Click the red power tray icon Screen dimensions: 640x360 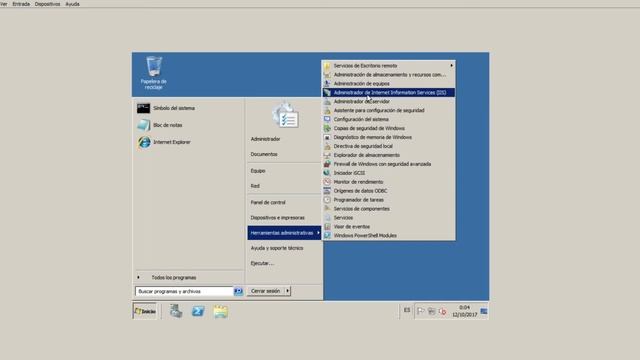coord(442,311)
